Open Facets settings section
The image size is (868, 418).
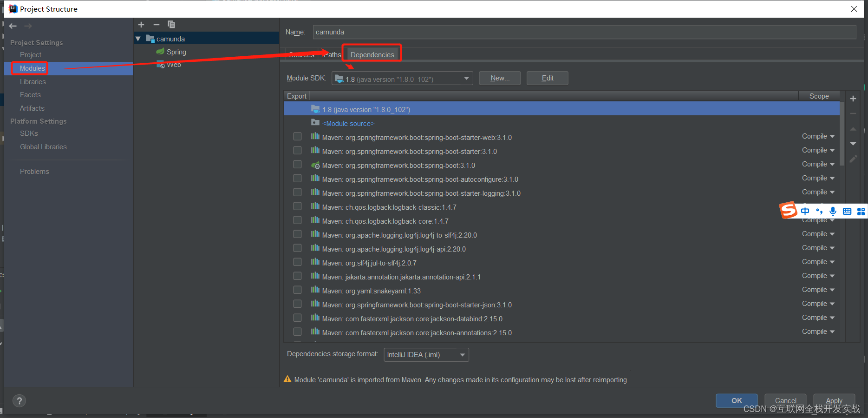30,95
